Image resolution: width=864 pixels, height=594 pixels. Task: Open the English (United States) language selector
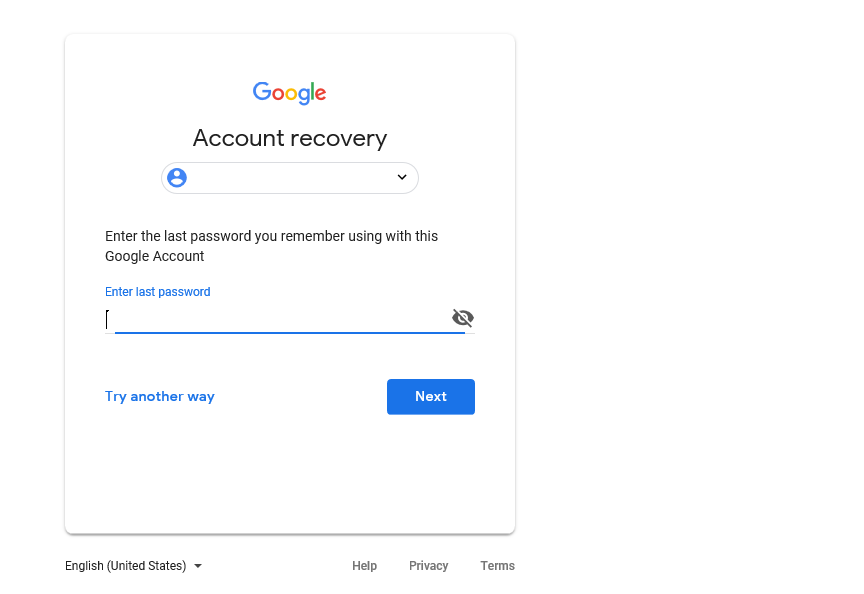click(x=126, y=566)
